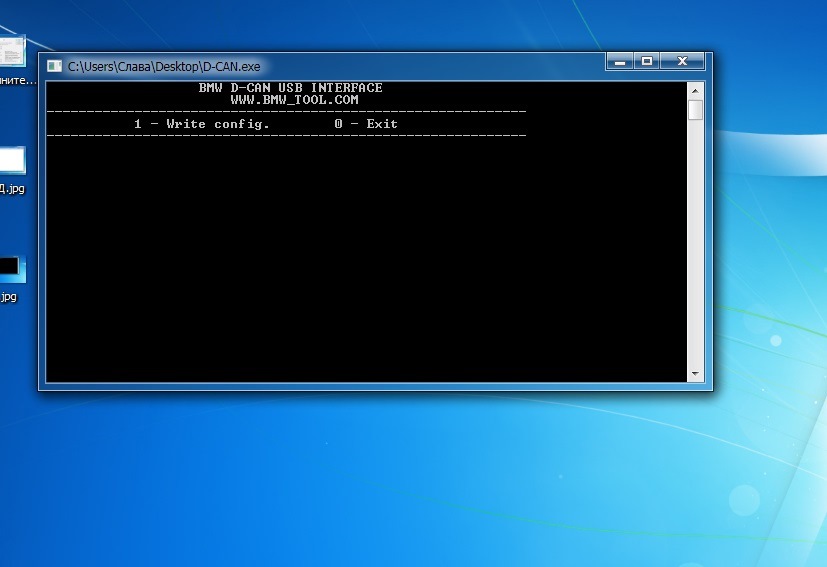Click '1 - Write config.' text in console
The height and width of the screenshot is (567, 827).
coord(202,124)
